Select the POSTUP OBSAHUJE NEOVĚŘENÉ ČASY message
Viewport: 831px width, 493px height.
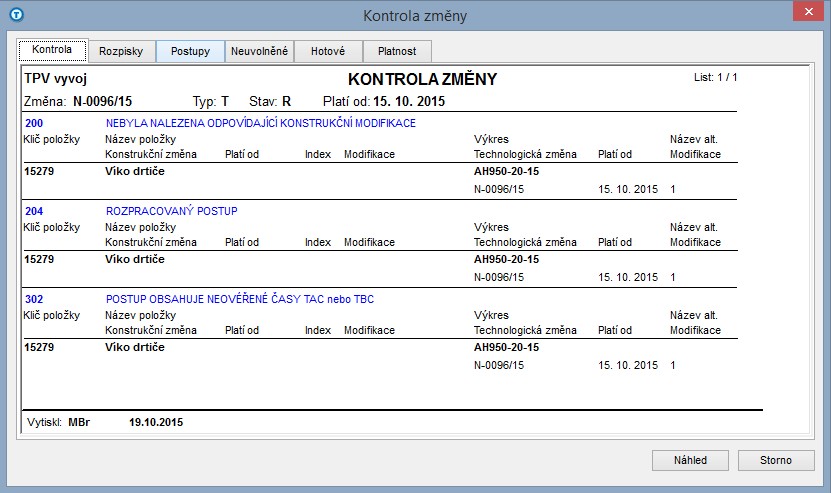pyautogui.click(x=240, y=299)
